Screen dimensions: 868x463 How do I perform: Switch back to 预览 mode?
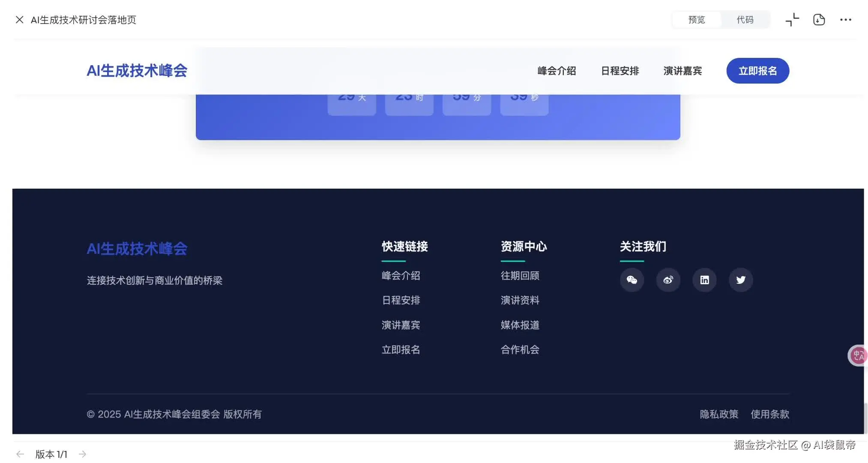click(696, 20)
